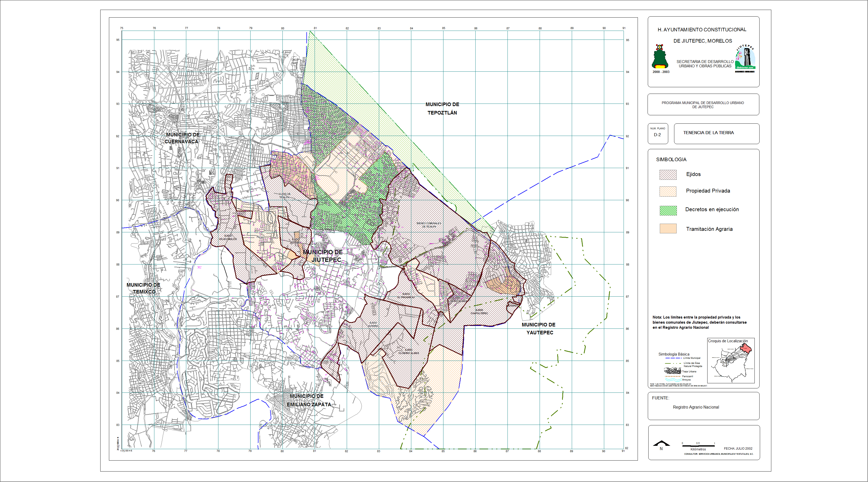The width and height of the screenshot is (868, 482).
Task: Click the 'MUNICIPIO DE CUERNAVACA' map label
Action: point(182,138)
